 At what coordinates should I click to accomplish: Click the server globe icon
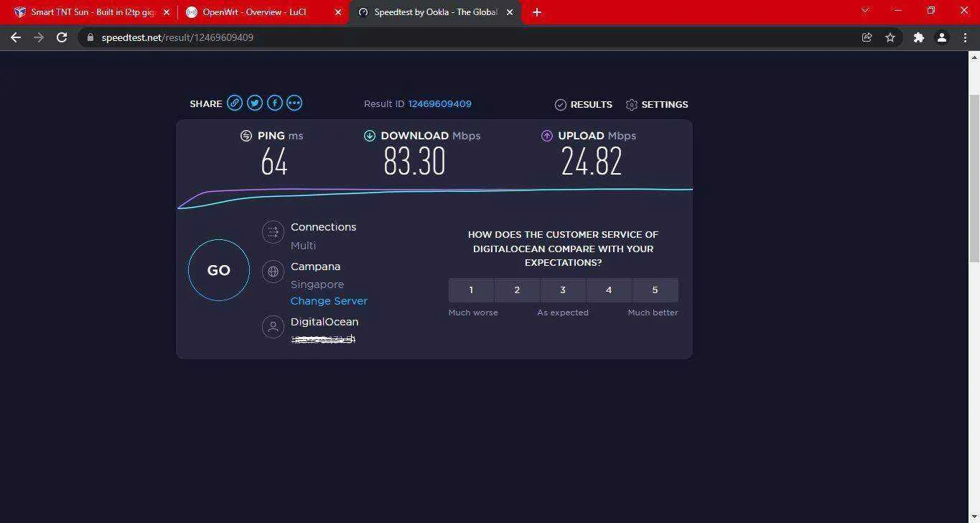point(273,272)
